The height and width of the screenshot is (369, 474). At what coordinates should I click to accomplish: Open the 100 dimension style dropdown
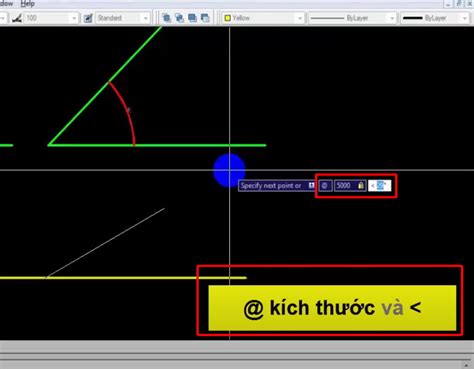[x=74, y=18]
